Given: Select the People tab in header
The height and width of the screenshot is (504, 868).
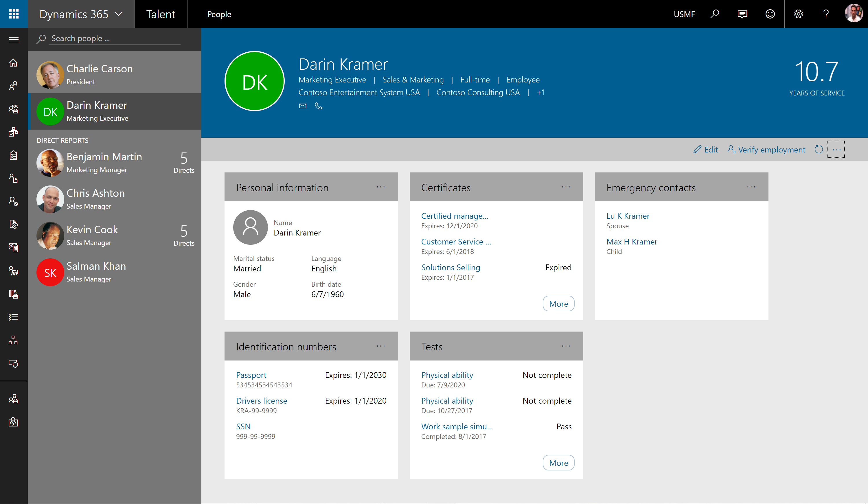Looking at the screenshot, I should 219,14.
